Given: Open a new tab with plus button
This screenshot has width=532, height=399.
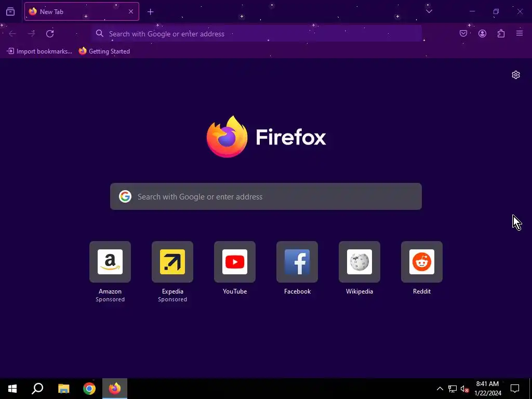Looking at the screenshot, I should point(150,12).
